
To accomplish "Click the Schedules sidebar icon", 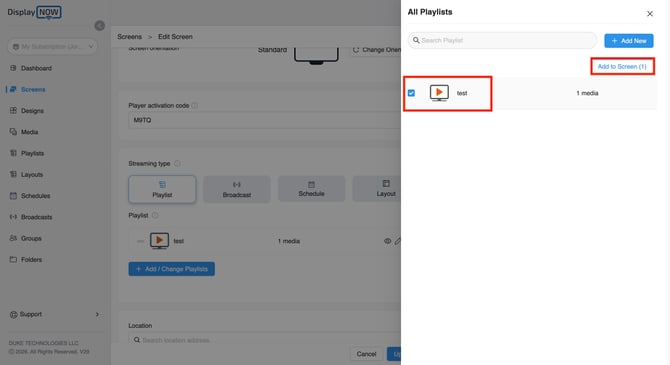I will 13,196.
